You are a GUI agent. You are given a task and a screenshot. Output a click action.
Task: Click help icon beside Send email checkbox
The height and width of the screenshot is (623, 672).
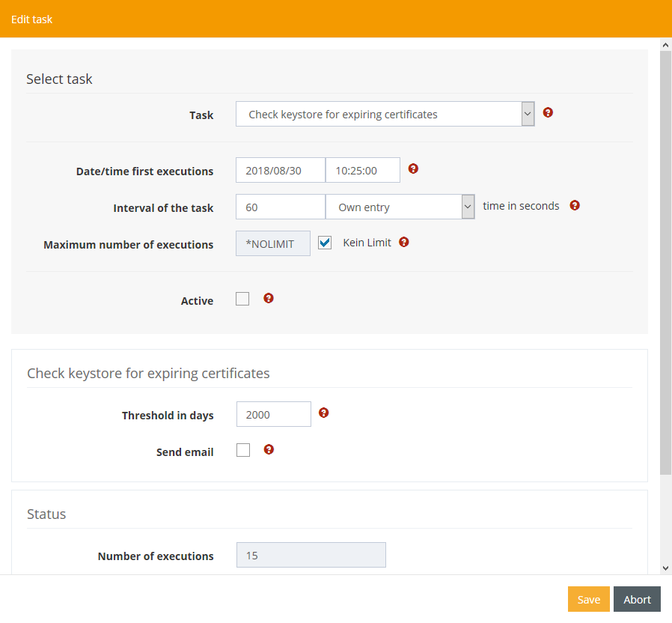click(269, 450)
